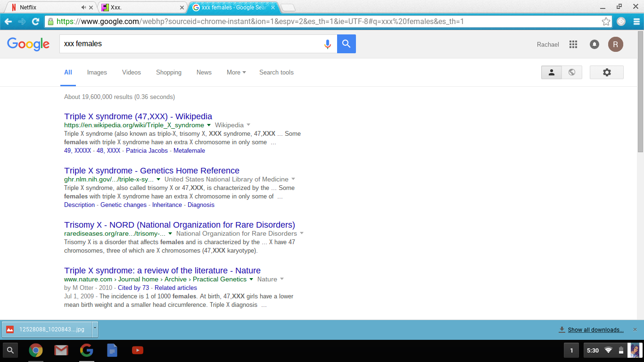Reload the page with the refresh icon

(x=35, y=22)
